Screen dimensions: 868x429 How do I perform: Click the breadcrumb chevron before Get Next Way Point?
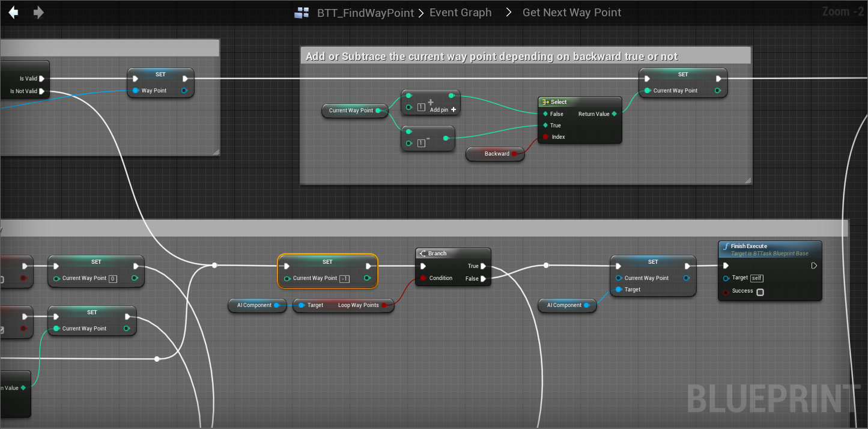[x=508, y=13]
